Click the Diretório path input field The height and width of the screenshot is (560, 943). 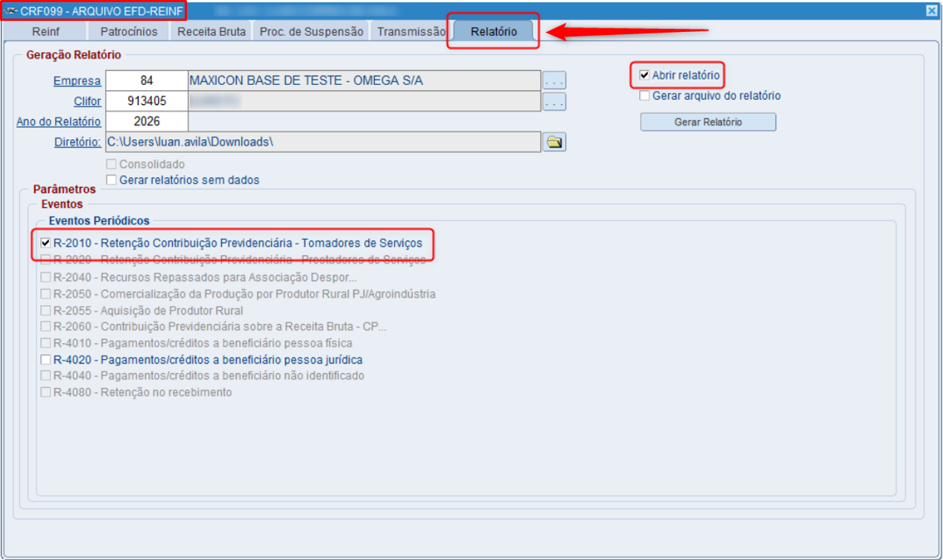coord(323,141)
